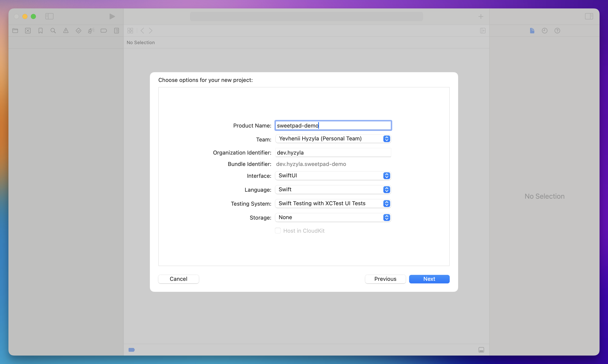
Task: Click Next to continue project setup
Action: [429, 279]
